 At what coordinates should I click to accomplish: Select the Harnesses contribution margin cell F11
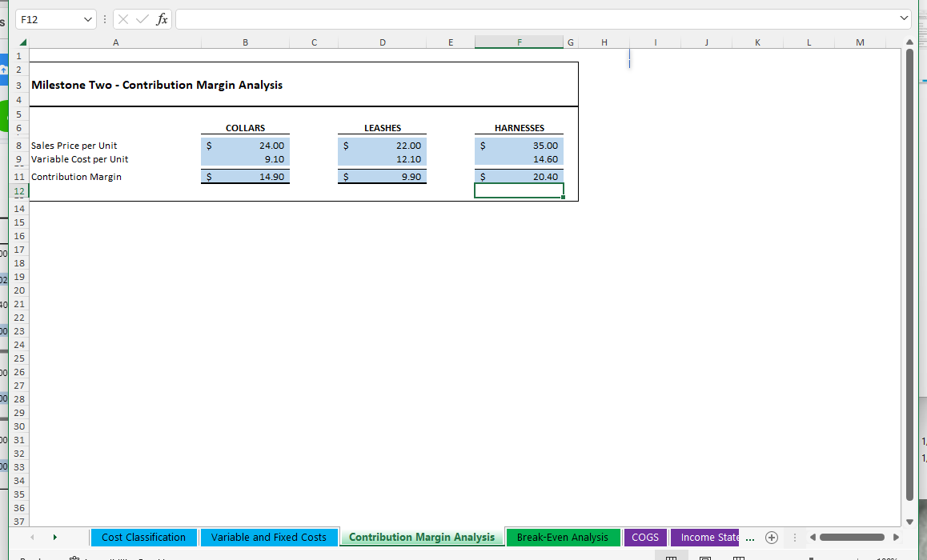[x=519, y=176]
